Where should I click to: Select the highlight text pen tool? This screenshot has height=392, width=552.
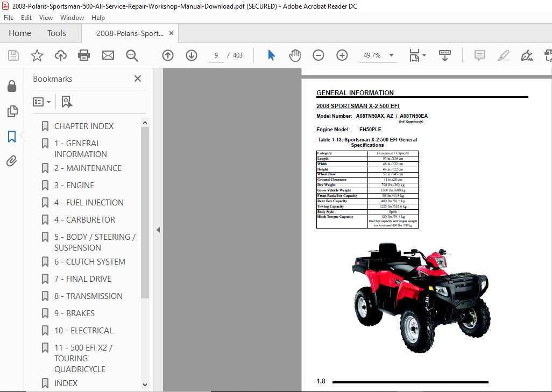pos(504,55)
